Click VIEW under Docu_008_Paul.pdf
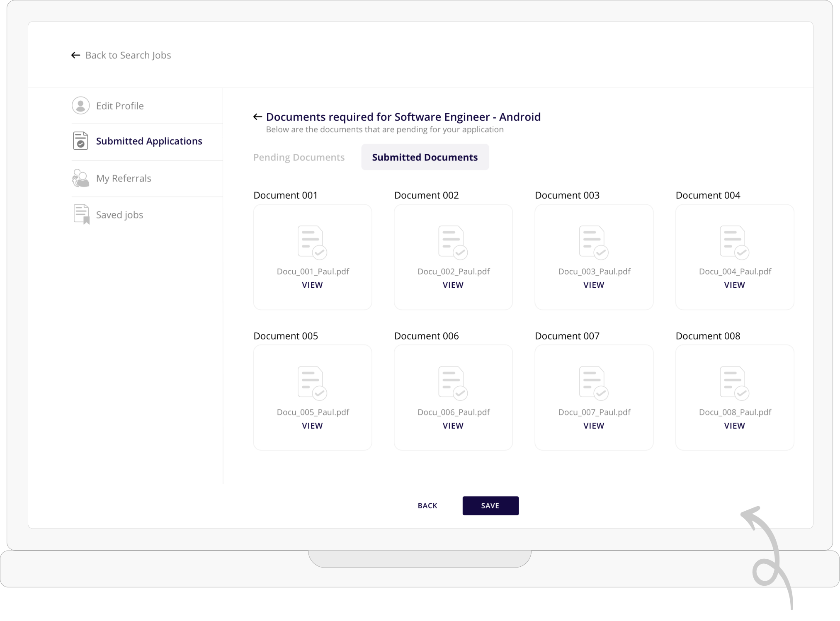Viewport: 840px width, 621px height. click(x=734, y=426)
